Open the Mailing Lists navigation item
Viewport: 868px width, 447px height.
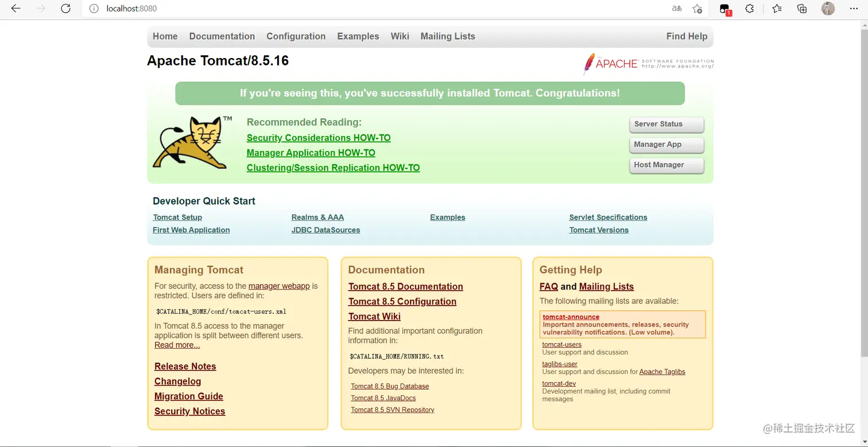click(x=448, y=36)
